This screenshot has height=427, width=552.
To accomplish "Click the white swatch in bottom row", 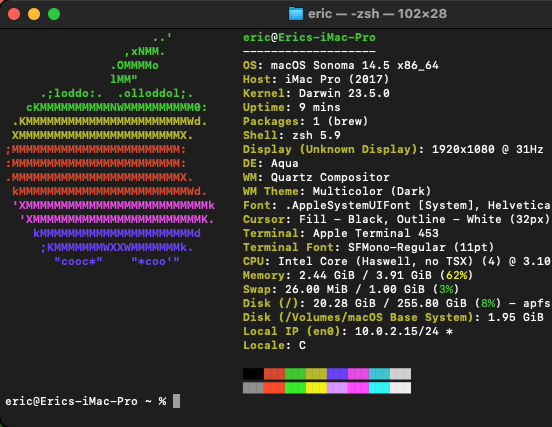I will point(400,388).
